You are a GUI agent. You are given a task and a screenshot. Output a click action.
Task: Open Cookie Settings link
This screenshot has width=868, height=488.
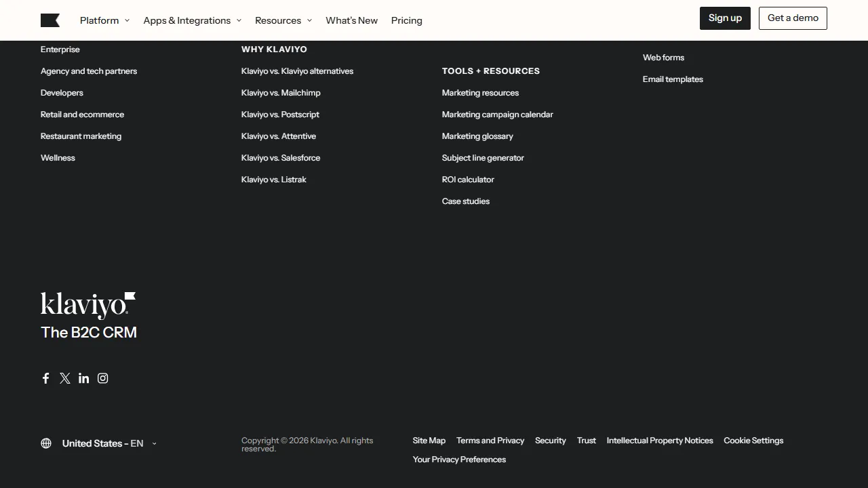point(753,441)
